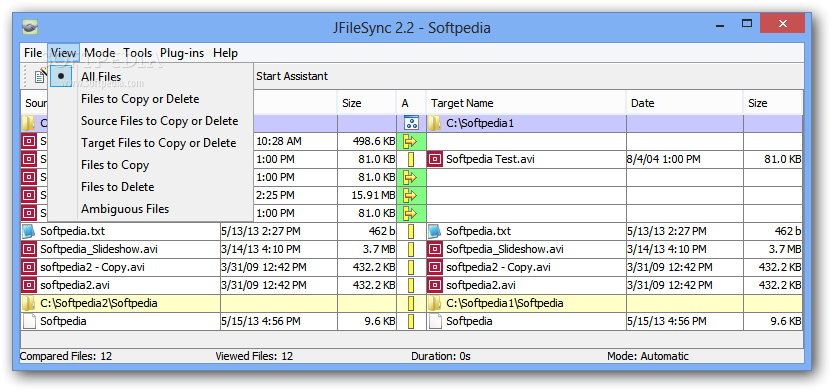The width and height of the screenshot is (832, 391).
Task: Click the source path C:\Softpedia2\Softpedia
Action: pos(99,303)
